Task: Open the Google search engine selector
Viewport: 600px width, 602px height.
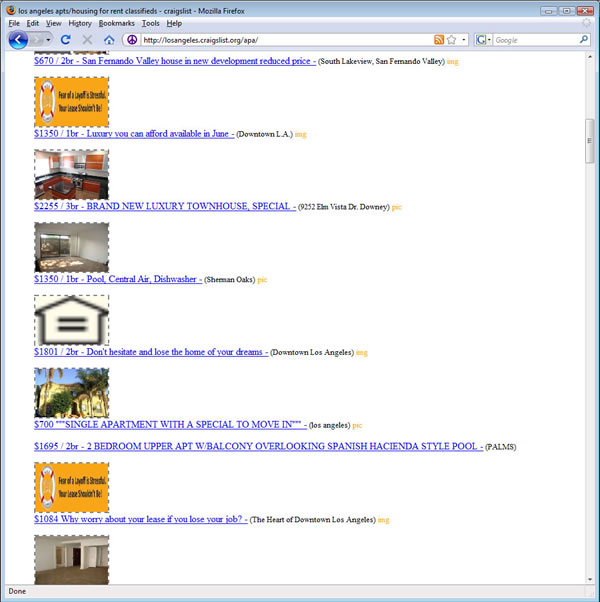Action: (484, 40)
